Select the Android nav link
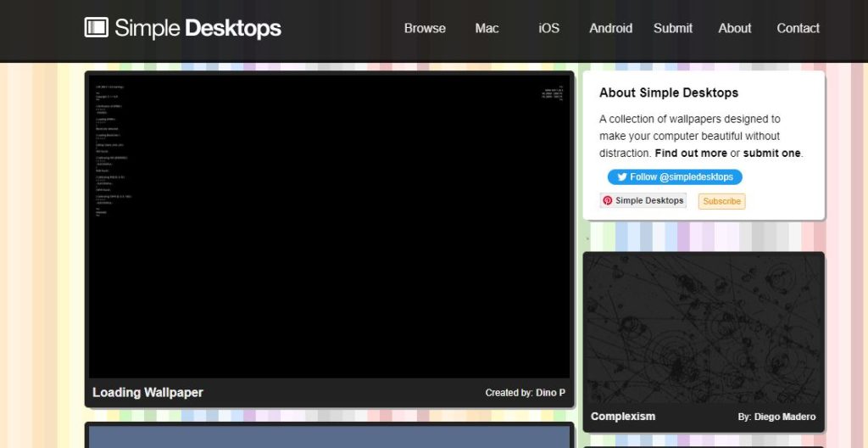The height and width of the screenshot is (448, 868). pos(610,28)
